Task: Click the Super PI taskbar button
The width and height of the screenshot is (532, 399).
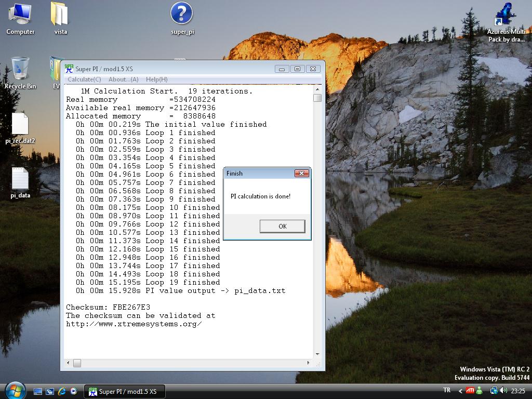Action: tap(125, 392)
